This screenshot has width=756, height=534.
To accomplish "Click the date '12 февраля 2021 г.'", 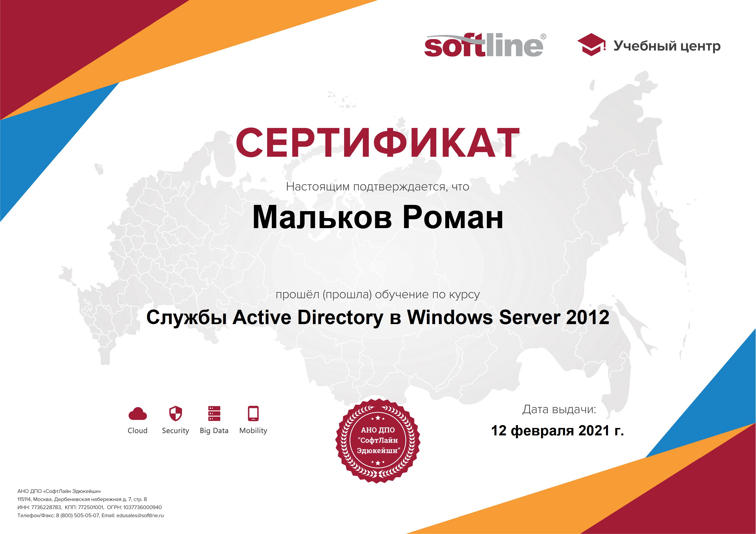I will (558, 430).
